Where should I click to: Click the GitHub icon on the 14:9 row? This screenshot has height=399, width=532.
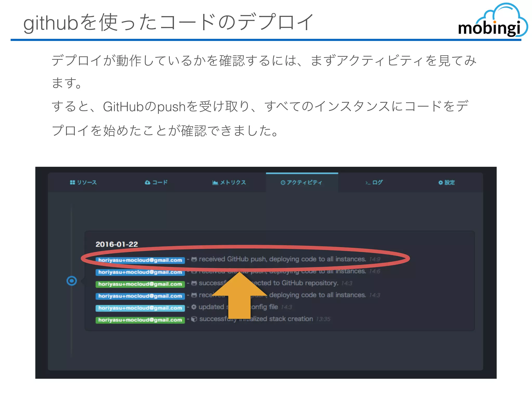coord(194,259)
